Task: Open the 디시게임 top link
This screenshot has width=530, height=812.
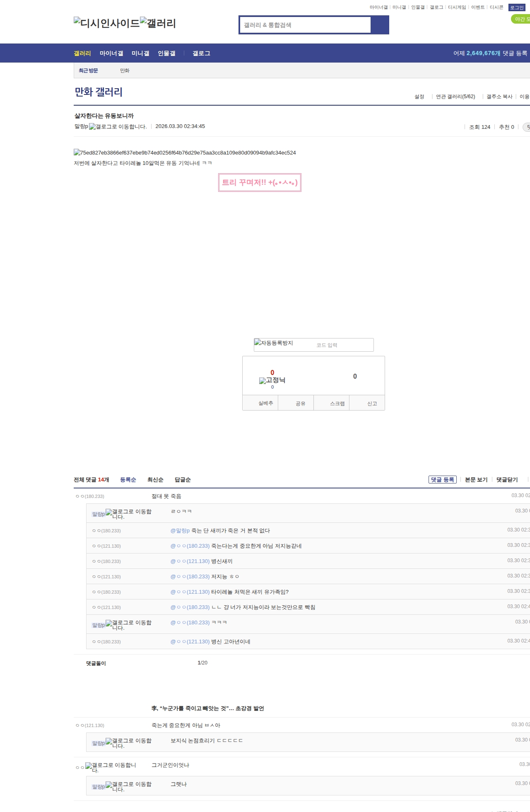Action: [457, 7]
